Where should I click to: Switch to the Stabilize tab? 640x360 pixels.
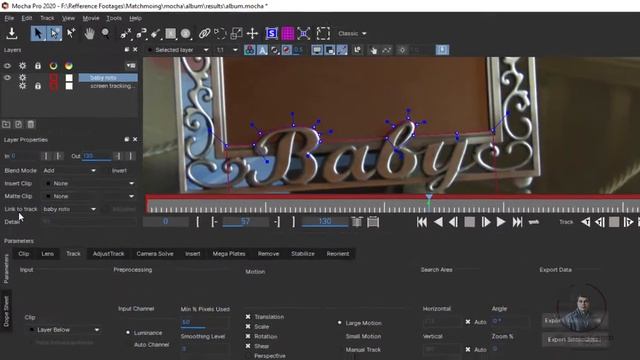click(303, 253)
